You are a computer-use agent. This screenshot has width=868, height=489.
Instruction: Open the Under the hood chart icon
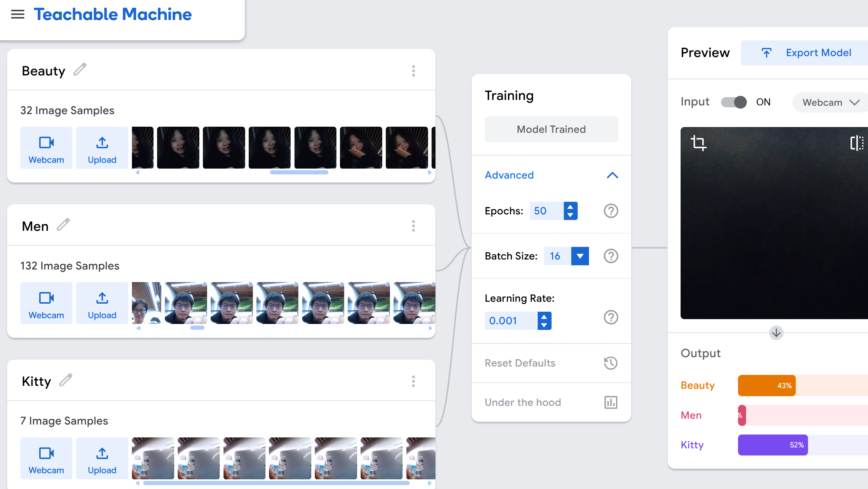611,402
